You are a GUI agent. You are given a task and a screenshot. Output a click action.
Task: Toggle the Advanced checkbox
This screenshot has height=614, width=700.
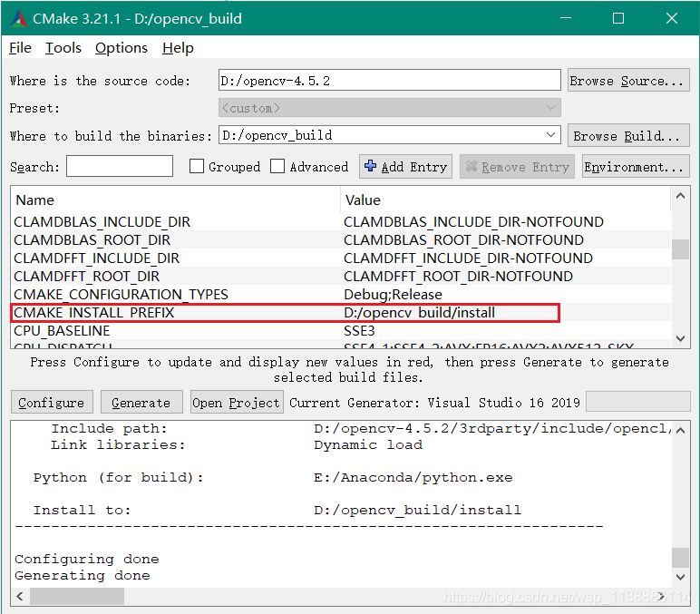click(x=277, y=166)
